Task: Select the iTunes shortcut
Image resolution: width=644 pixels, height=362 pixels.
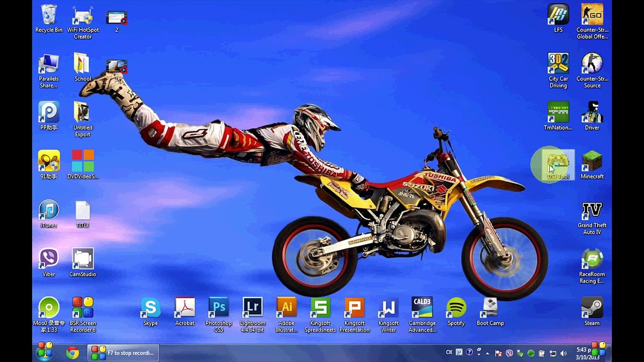Action: click(49, 214)
